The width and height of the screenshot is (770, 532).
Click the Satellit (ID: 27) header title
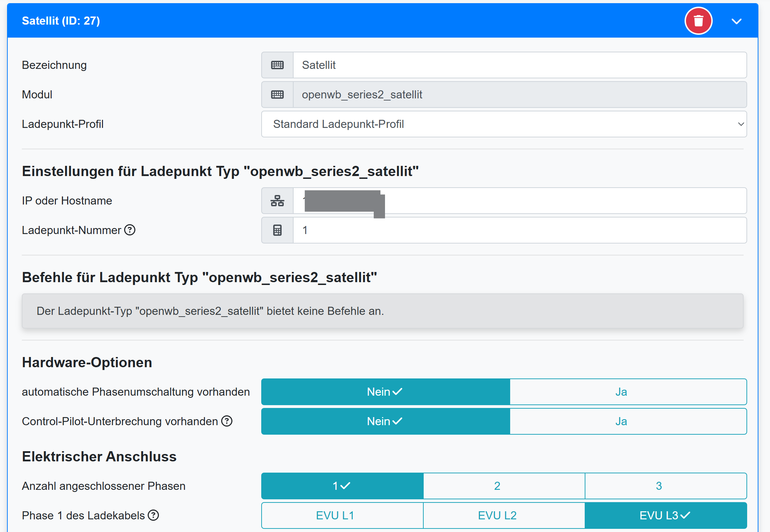pyautogui.click(x=61, y=21)
